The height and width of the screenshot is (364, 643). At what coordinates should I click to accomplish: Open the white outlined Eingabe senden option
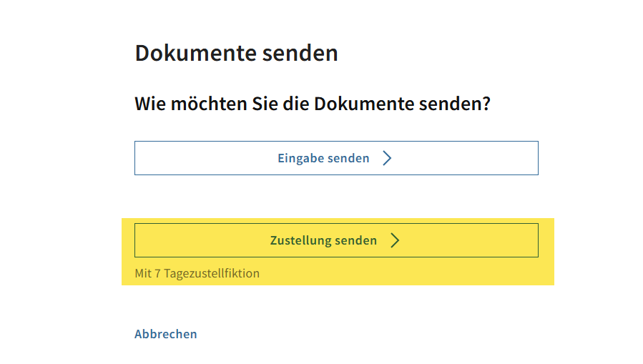(x=336, y=158)
